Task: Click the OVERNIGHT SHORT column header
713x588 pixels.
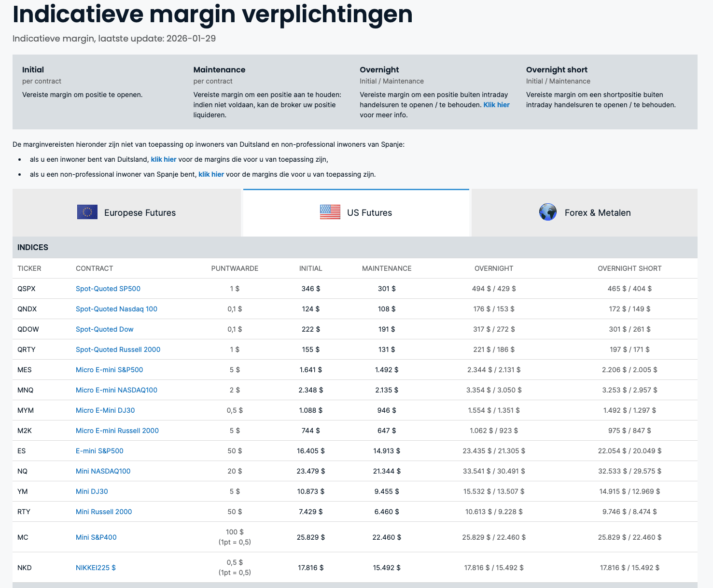Action: [629, 268]
